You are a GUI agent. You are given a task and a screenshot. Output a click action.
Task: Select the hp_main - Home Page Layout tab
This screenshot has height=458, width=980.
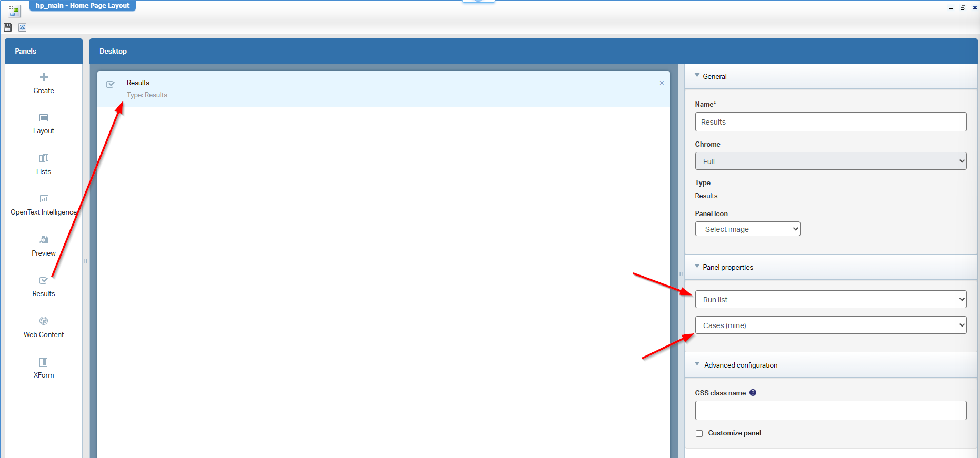pyautogui.click(x=83, y=5)
